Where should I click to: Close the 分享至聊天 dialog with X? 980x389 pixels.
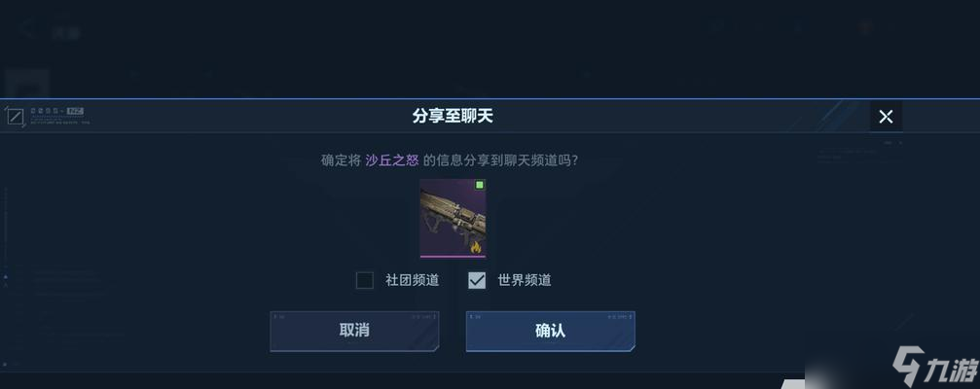pyautogui.click(x=886, y=116)
